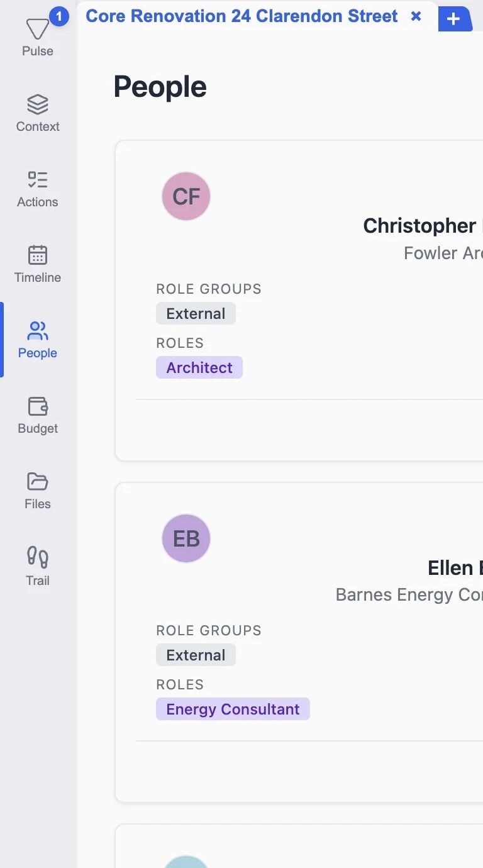Click External role group tag on Christopher's card

(x=196, y=314)
